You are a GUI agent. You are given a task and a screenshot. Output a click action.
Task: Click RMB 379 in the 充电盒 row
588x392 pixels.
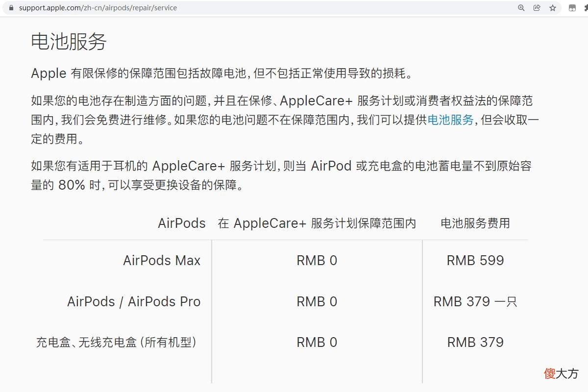pos(475,342)
